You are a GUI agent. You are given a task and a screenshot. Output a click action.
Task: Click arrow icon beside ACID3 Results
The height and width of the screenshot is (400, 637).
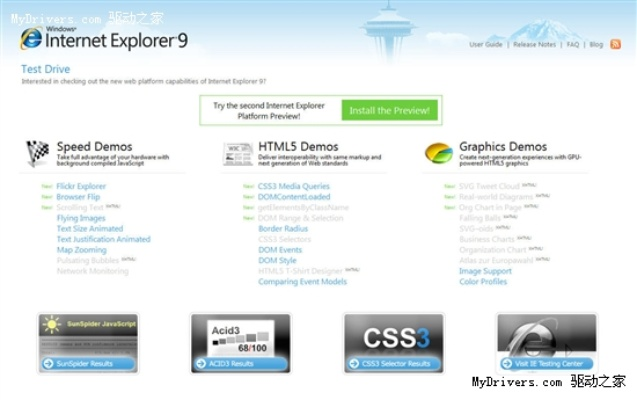click(x=201, y=364)
